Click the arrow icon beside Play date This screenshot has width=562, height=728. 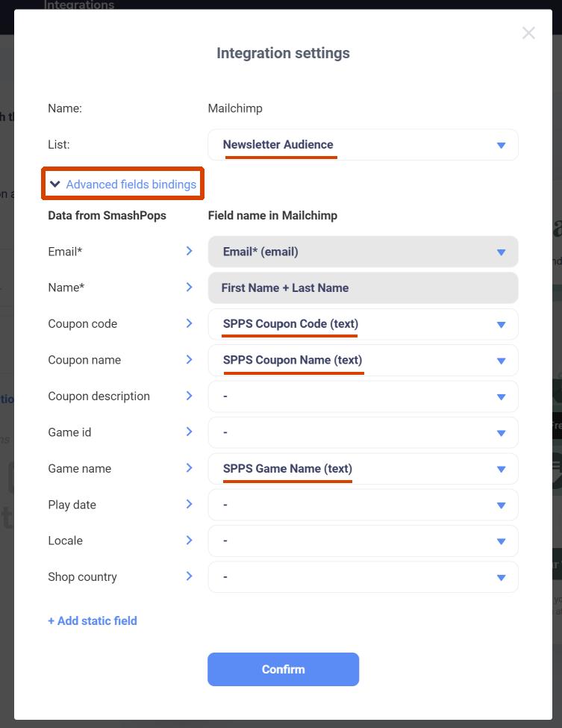point(189,504)
